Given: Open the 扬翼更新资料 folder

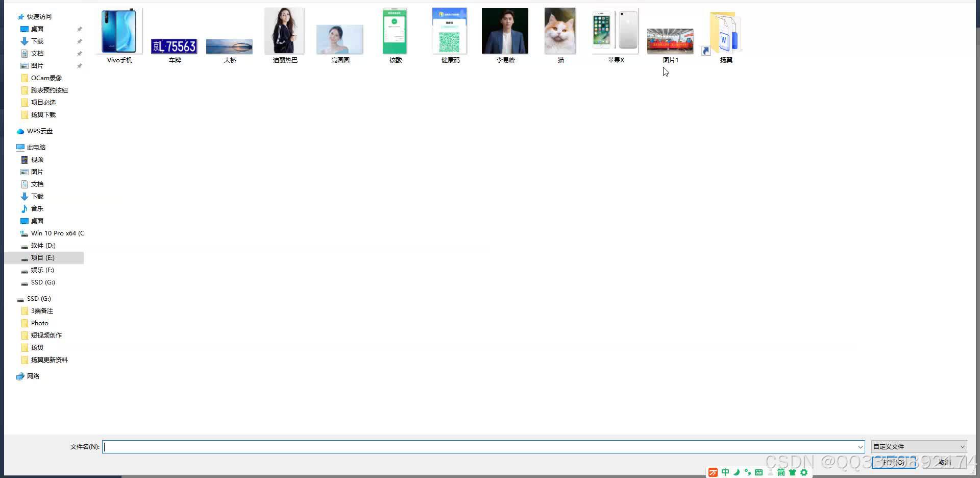Looking at the screenshot, I should click(49, 360).
